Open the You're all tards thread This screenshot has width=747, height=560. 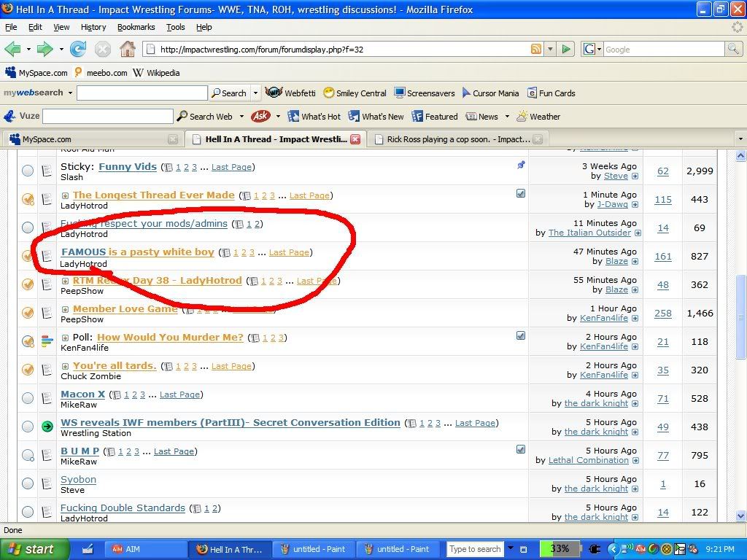point(115,366)
